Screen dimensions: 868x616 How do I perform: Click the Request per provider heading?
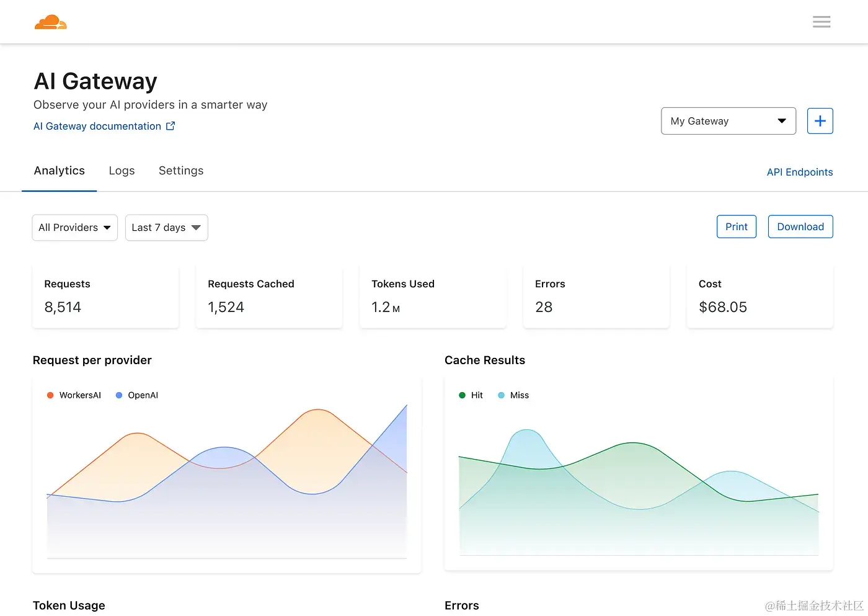[92, 360]
